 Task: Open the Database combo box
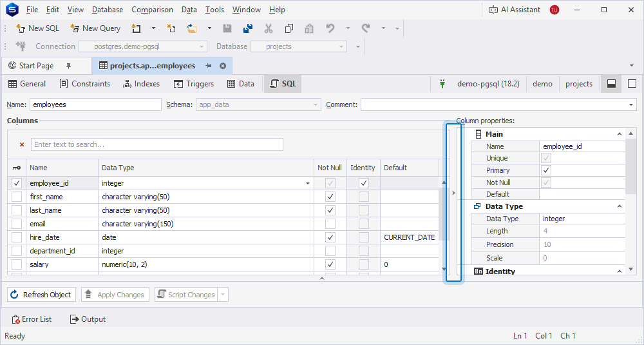click(299, 46)
